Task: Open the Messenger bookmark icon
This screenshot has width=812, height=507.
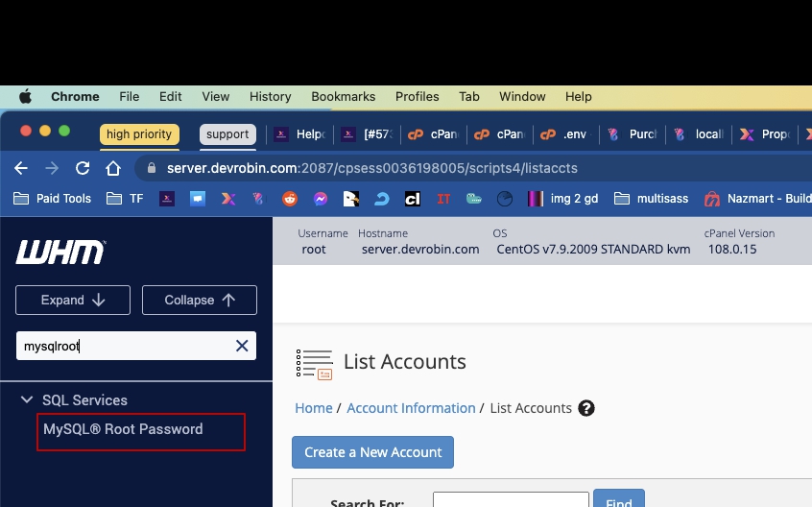Action: [x=321, y=199]
